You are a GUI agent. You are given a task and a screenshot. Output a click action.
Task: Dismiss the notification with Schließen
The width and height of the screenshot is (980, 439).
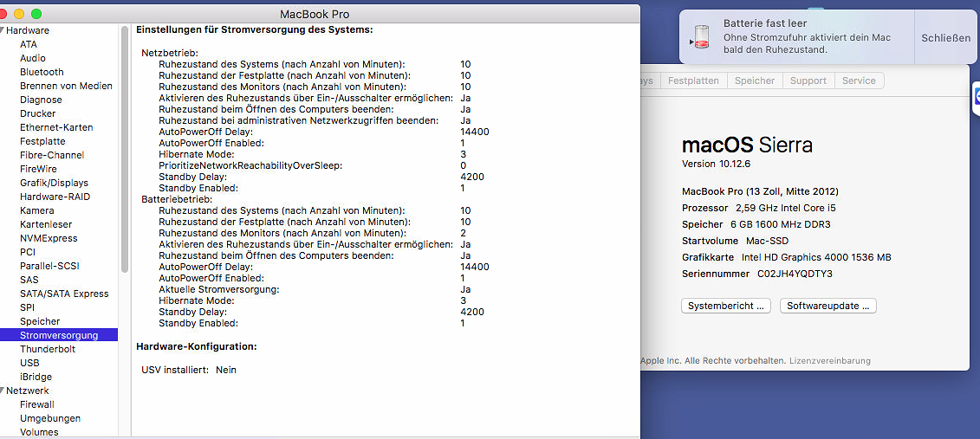pyautogui.click(x=945, y=37)
